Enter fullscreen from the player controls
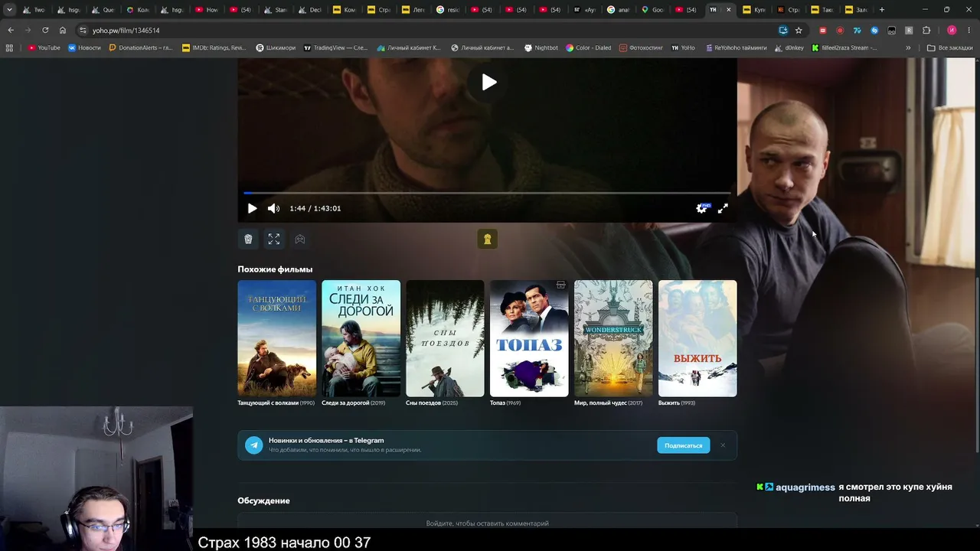This screenshot has width=980, height=551. coord(723,208)
